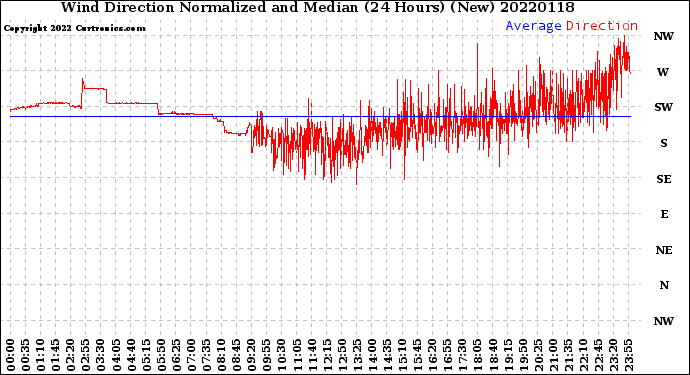
Task: Click the 00:35 time axis label
Action: [x=26, y=355]
